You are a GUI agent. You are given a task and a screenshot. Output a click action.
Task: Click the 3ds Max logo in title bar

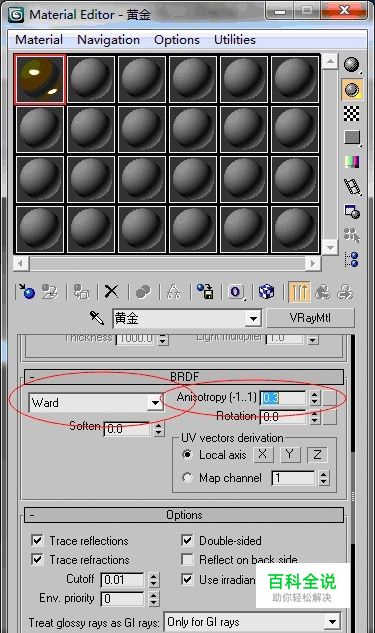[x=17, y=15]
